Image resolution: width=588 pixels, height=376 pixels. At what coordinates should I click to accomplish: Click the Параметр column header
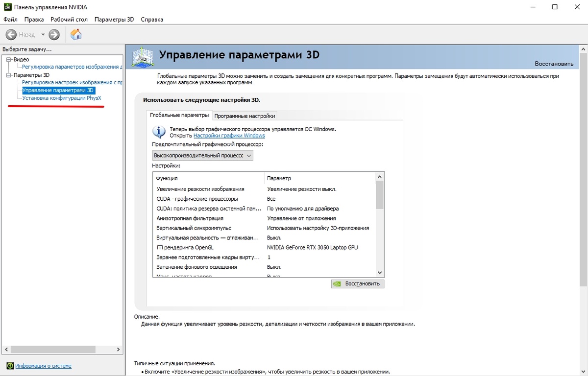coord(319,178)
